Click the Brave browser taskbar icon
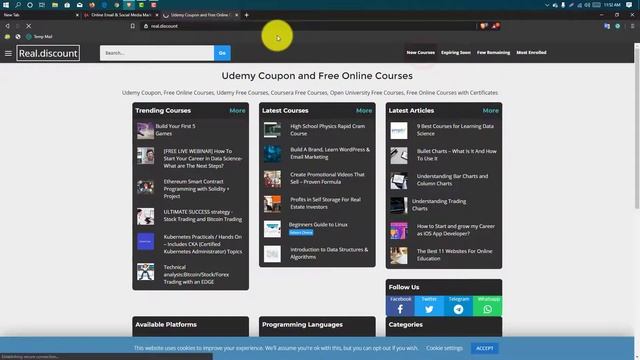 click(x=129, y=5)
